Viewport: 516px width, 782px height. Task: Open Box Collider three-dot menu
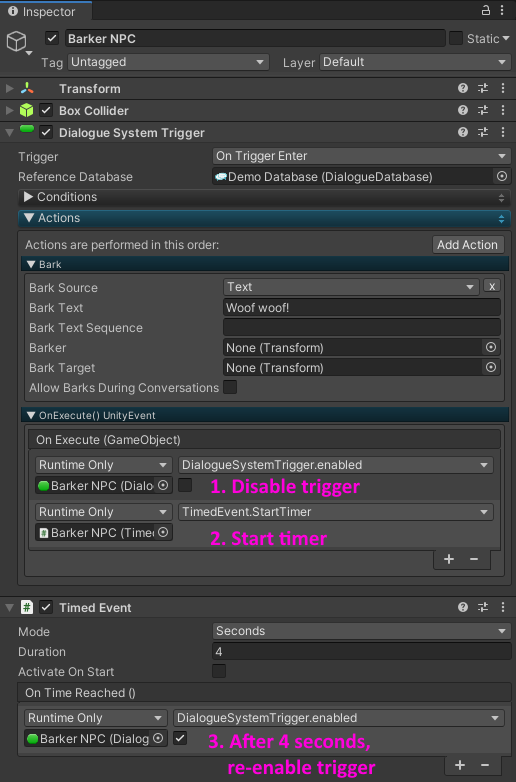[503, 110]
